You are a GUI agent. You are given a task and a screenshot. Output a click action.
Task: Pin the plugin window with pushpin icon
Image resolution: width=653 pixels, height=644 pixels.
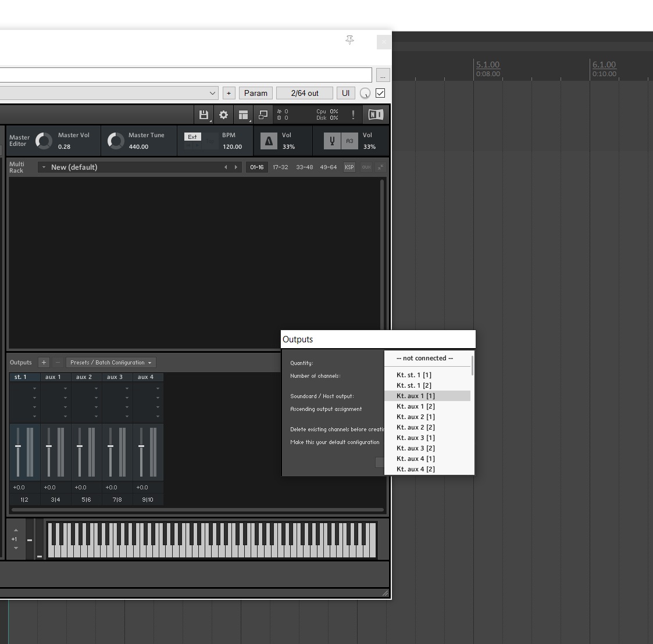pos(350,40)
